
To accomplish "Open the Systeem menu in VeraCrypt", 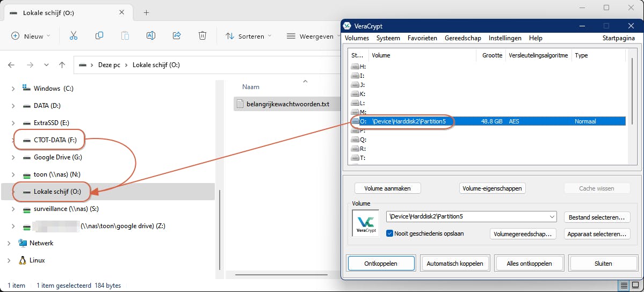I will pyautogui.click(x=388, y=38).
